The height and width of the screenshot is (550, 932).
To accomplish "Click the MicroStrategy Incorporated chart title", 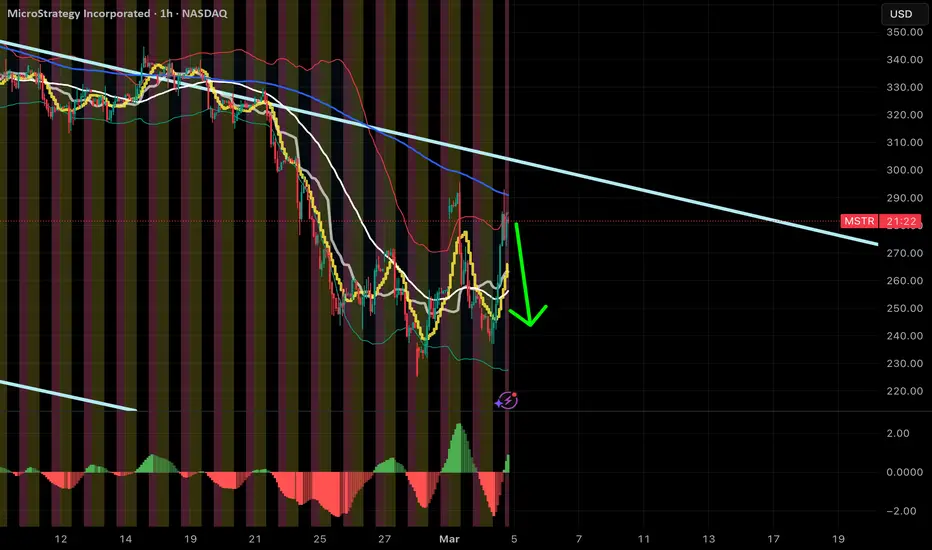I will (78, 13).
